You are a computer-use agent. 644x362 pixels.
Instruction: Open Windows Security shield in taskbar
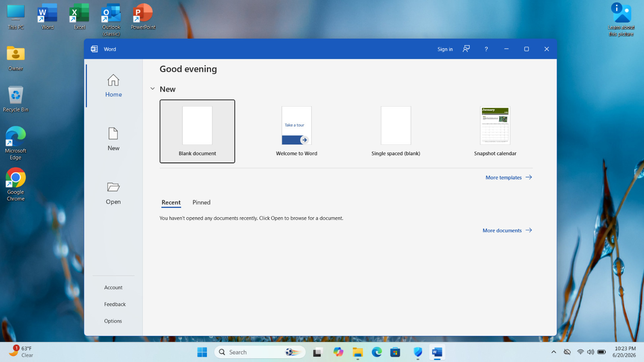pos(418,352)
